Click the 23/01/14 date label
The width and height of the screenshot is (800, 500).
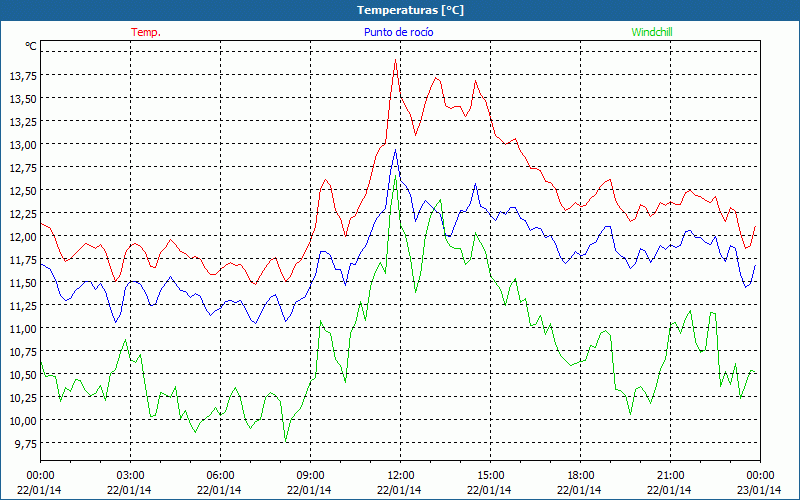pyautogui.click(x=760, y=490)
